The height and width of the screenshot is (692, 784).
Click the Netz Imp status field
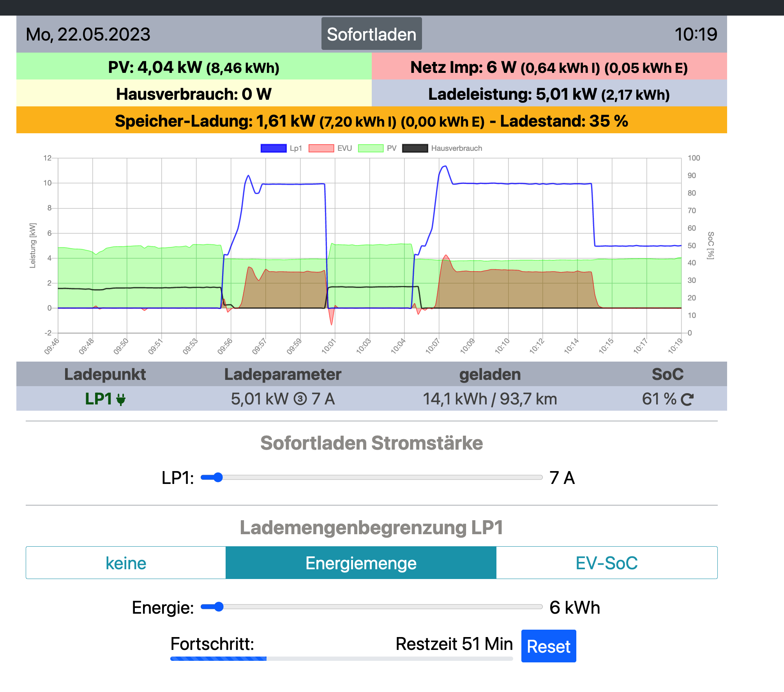click(x=549, y=67)
